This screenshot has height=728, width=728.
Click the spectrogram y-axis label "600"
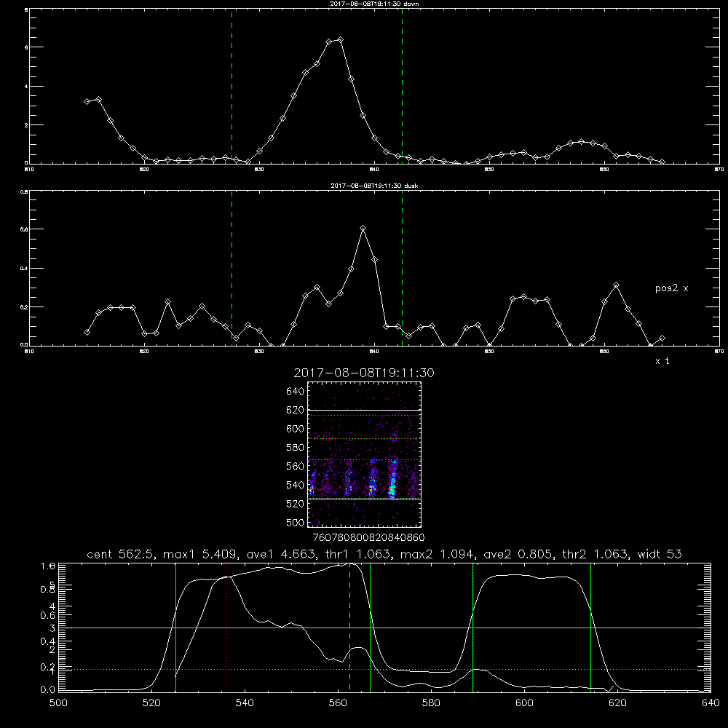[x=295, y=429]
